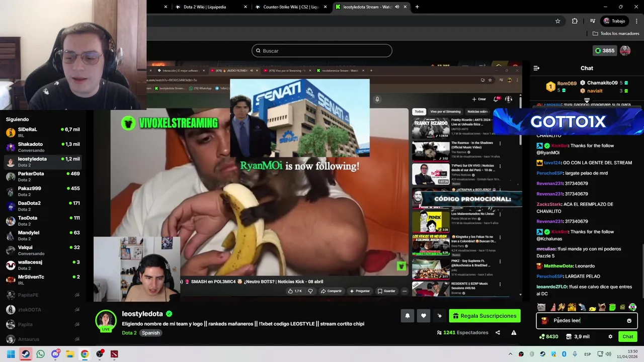
Task: Toggle notification bell for leostyledota
Action: point(408,316)
